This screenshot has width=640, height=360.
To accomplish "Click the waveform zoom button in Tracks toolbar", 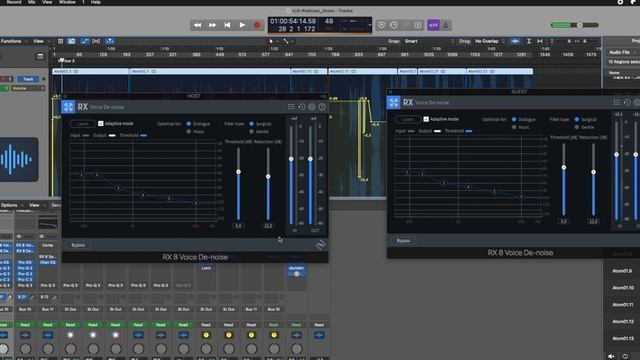I will [516, 41].
